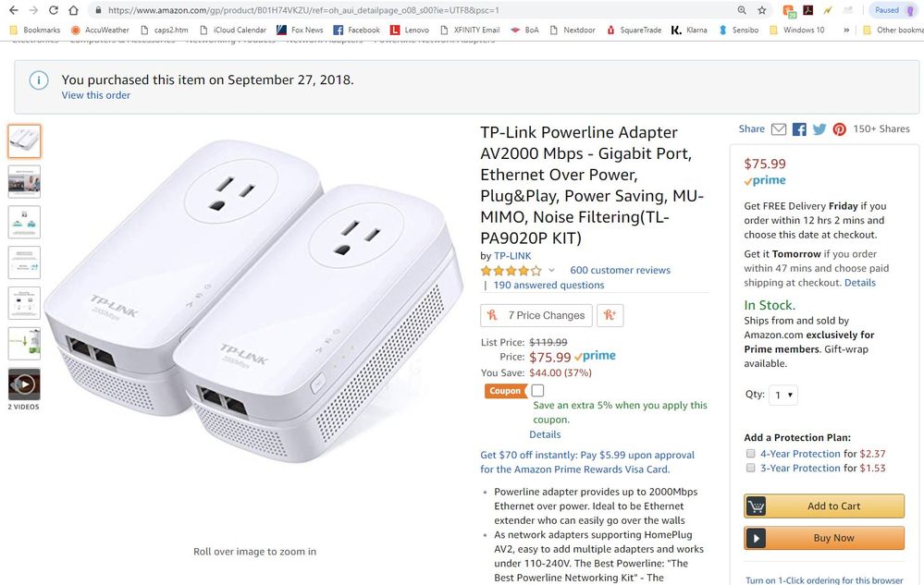This screenshot has width=924, height=585.
Task: Share this product on Twitter
Action: tap(819, 129)
